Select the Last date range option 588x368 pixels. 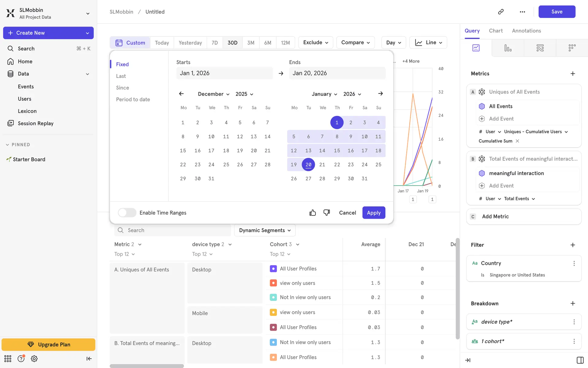[x=121, y=76]
